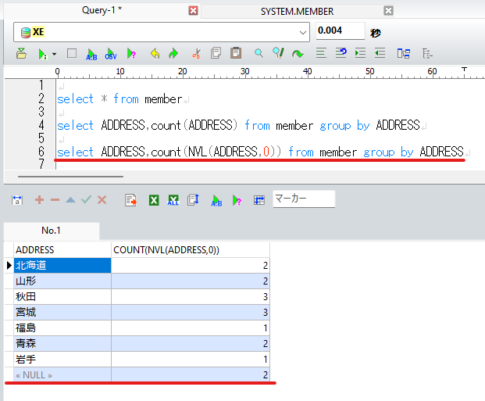The image size is (485, 401).
Task: Click the export ALL to Excel icon
Action: pos(173,200)
